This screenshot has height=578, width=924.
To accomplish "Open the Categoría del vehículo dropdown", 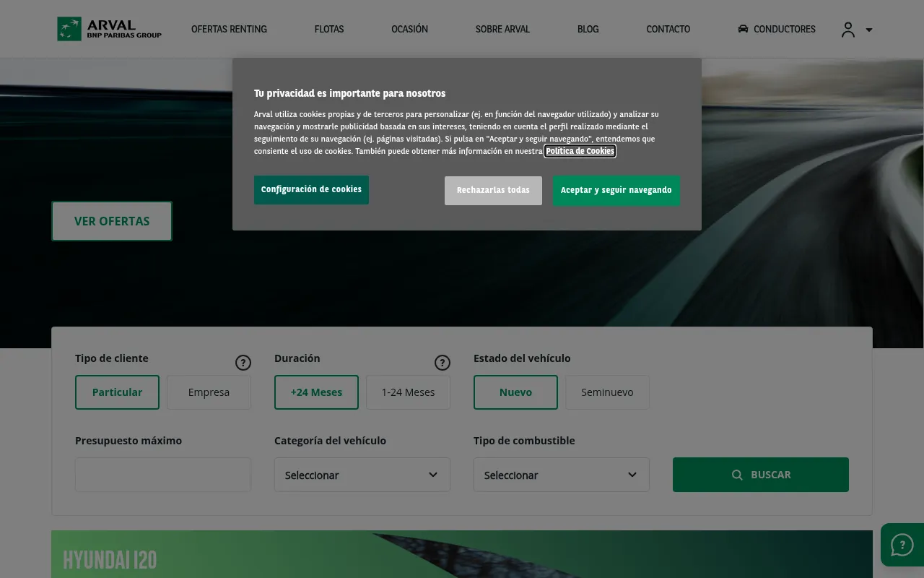I will point(362,475).
